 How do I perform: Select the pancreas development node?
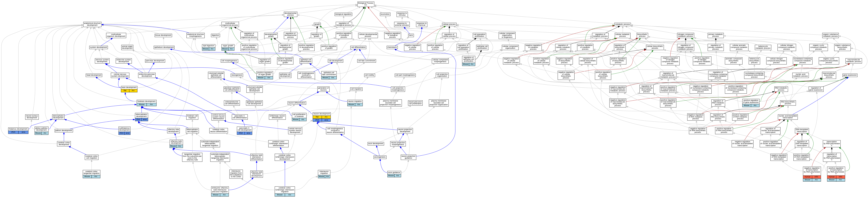click(155, 61)
